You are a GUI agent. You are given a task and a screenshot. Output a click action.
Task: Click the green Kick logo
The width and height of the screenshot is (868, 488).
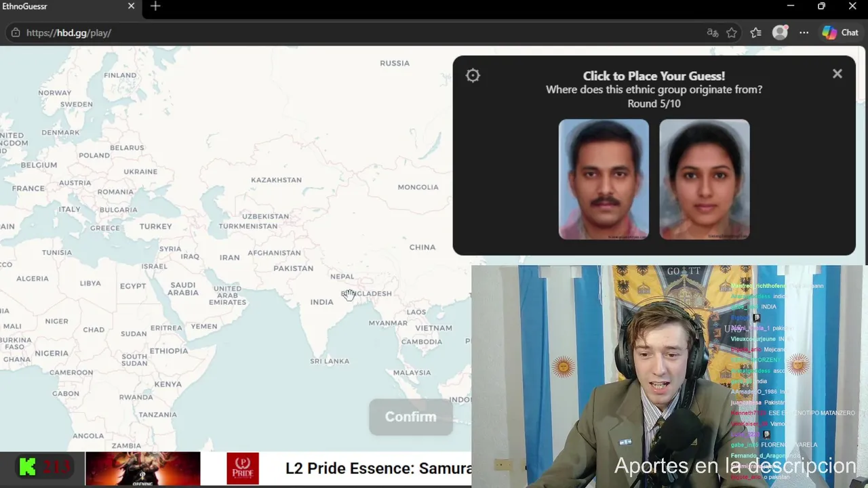pyautogui.click(x=27, y=467)
